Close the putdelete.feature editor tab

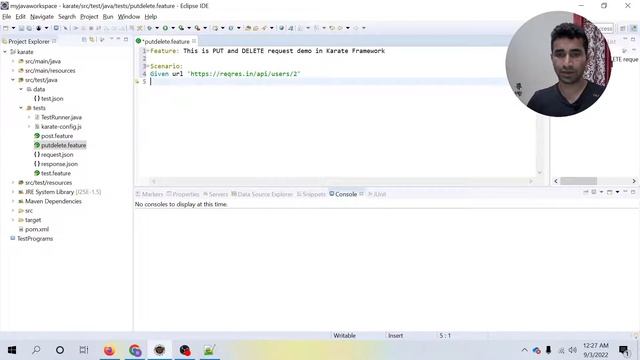[x=194, y=41]
